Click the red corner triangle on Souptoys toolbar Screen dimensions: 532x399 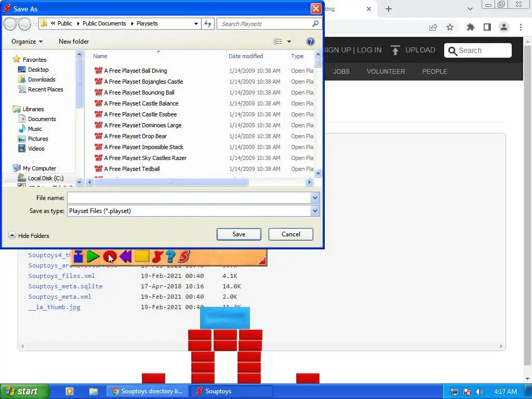click(262, 261)
